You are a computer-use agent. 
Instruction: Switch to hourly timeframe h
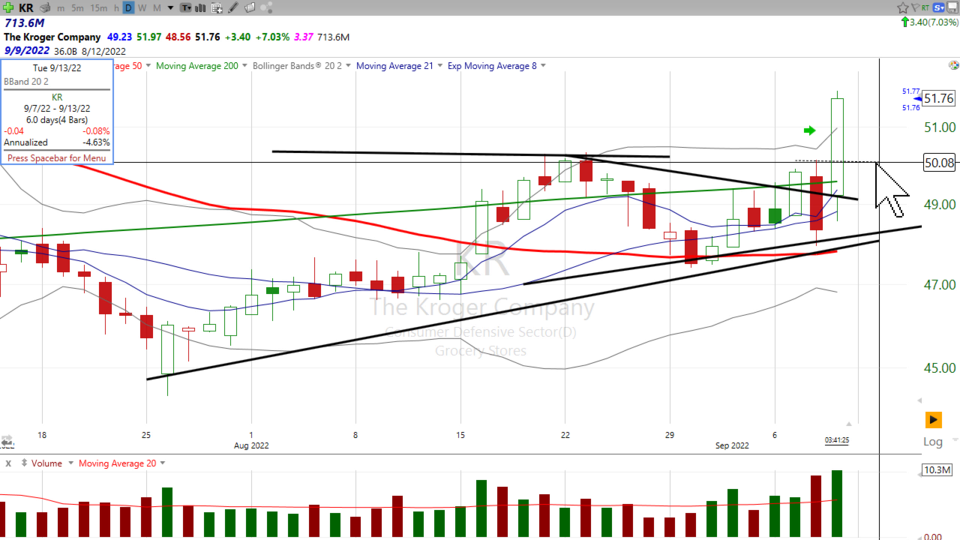(116, 8)
